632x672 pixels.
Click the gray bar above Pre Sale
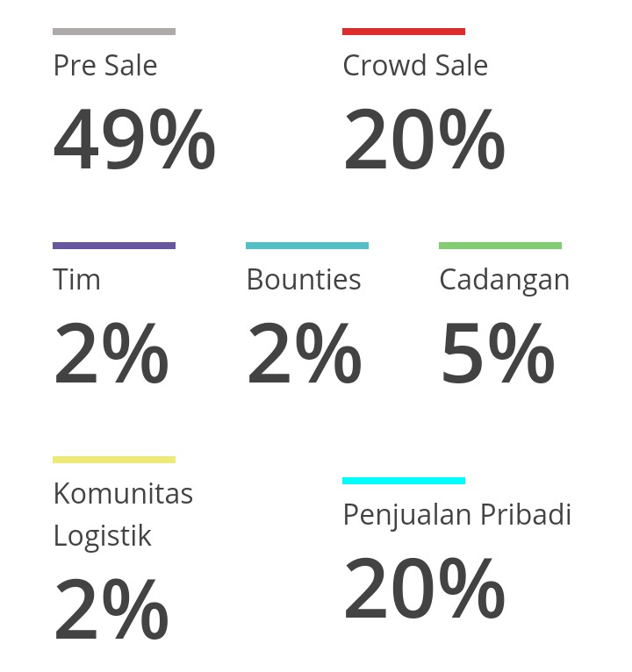pyautogui.click(x=114, y=32)
